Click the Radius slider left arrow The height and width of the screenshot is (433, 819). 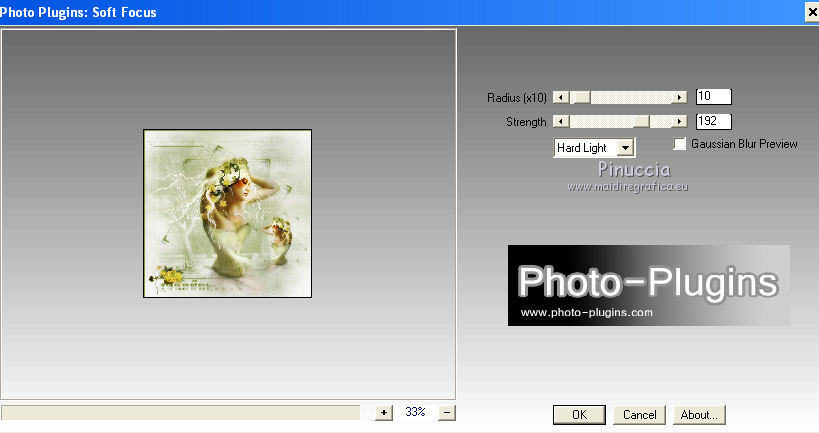click(561, 97)
